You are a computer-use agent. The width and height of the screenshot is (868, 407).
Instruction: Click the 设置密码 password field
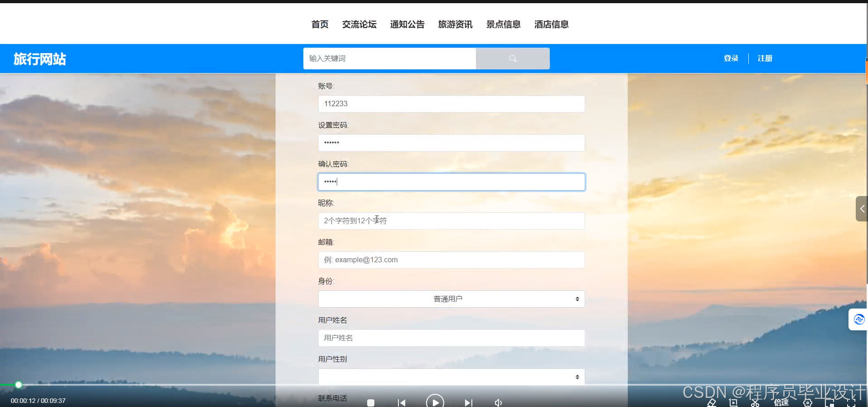click(451, 143)
